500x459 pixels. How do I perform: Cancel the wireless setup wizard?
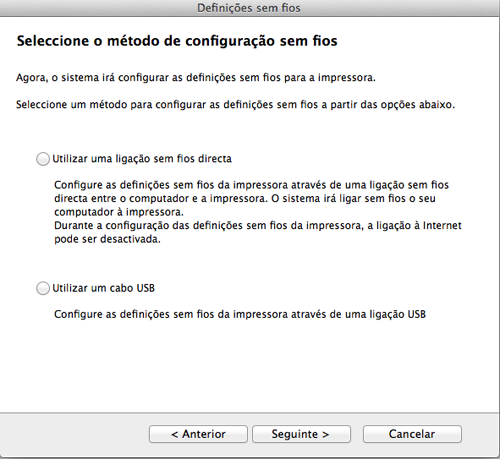412,434
